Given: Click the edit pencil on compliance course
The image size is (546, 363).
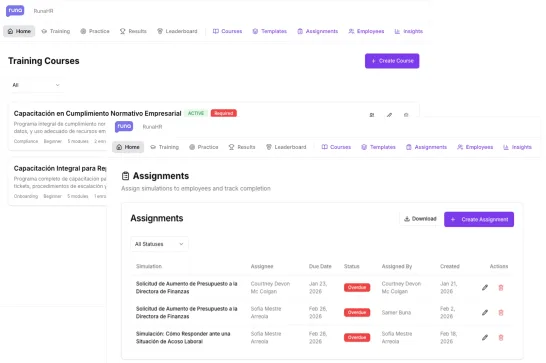Looking at the screenshot, I should [x=389, y=115].
